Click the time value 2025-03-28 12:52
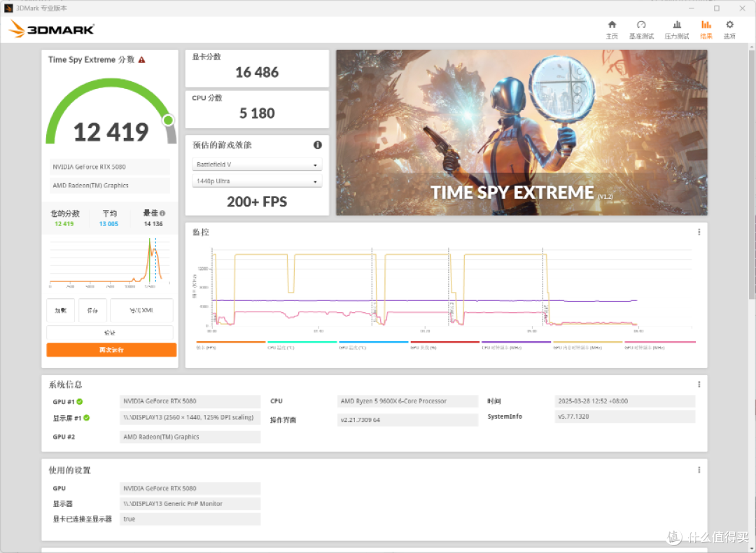Image resolution: width=756 pixels, height=553 pixels. [625, 401]
